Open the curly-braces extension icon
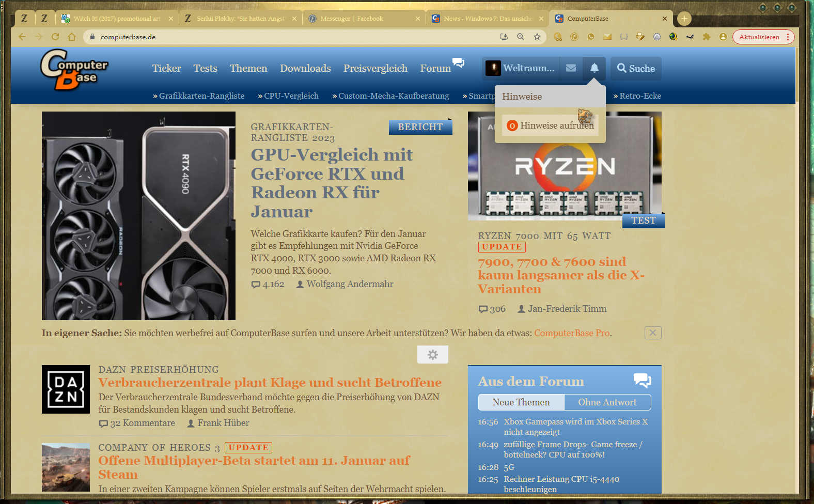Viewport: 814px width, 504px height. (x=624, y=37)
